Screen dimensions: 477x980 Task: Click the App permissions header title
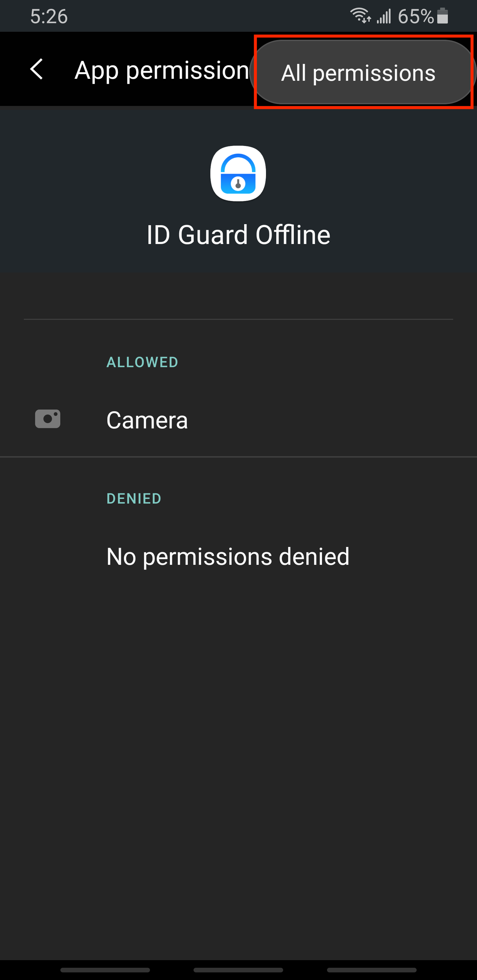(x=162, y=71)
